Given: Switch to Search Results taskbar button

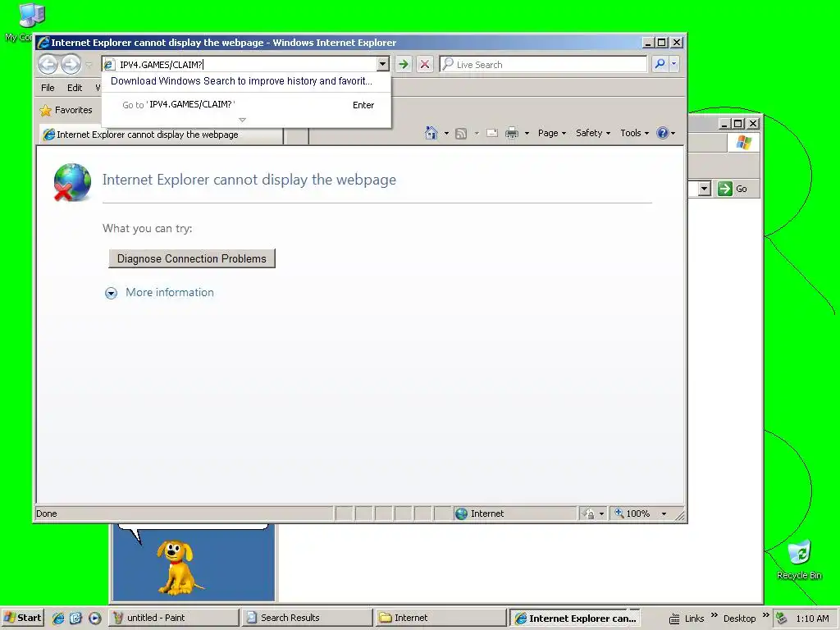Looking at the screenshot, I should click(307, 618).
